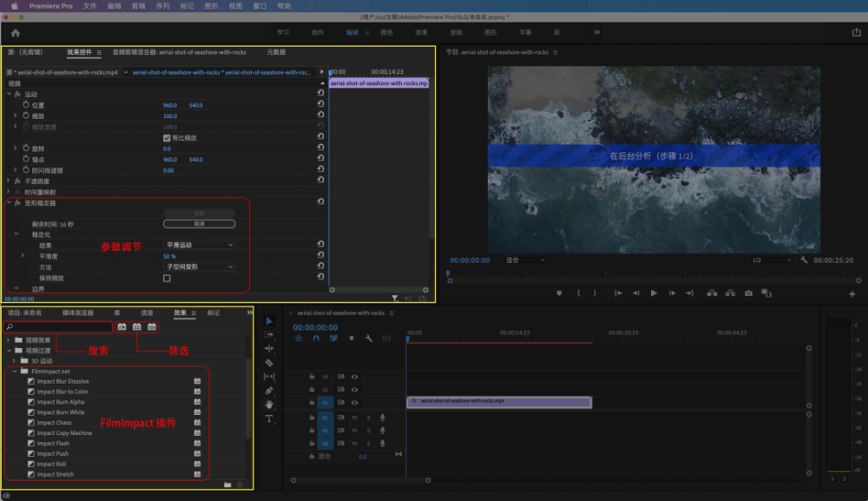Click the Extract button
This screenshot has height=501, width=868.
[730, 293]
